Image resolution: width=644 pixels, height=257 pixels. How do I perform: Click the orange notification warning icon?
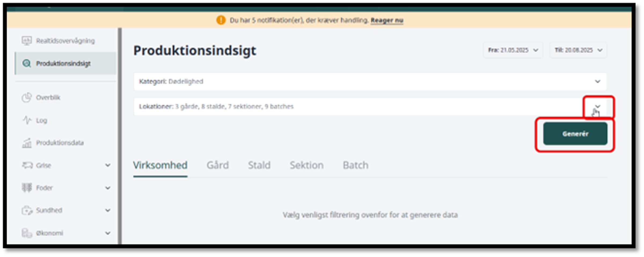coord(221,20)
